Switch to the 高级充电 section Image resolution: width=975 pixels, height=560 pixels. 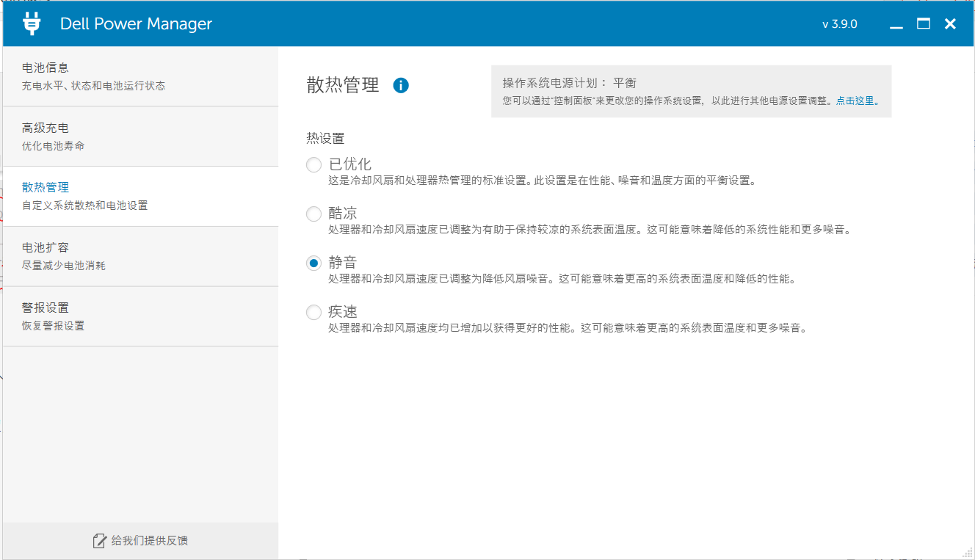pyautogui.click(x=141, y=137)
